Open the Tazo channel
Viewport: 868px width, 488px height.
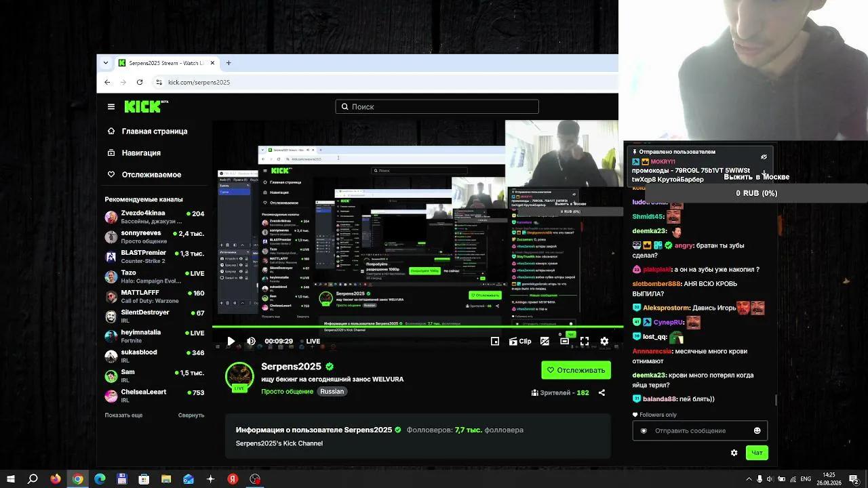tap(155, 277)
